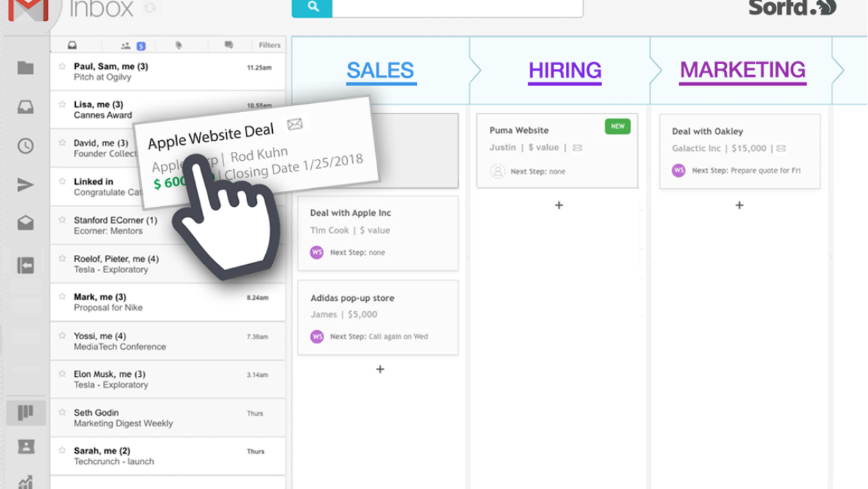This screenshot has height=489, width=868.
Task: Click the refresh icon beside Inbox
Action: pos(150,9)
